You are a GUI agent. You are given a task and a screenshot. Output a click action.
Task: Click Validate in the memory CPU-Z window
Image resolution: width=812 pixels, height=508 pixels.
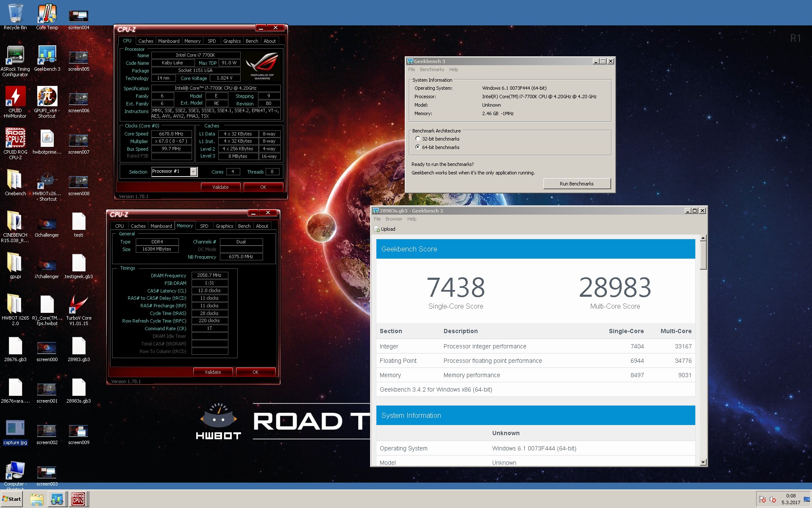point(213,372)
